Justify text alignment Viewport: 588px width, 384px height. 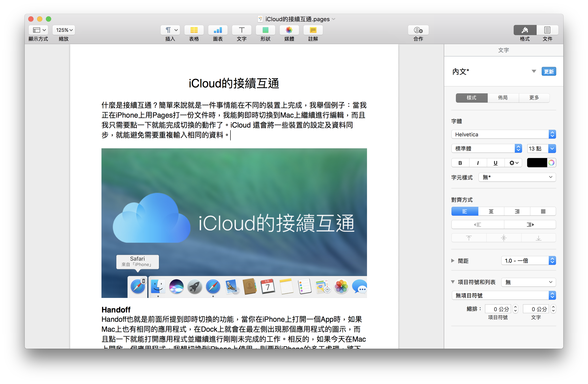(543, 212)
